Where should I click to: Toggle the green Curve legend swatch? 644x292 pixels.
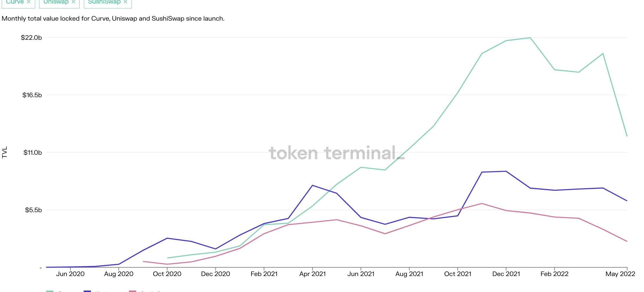(50, 291)
